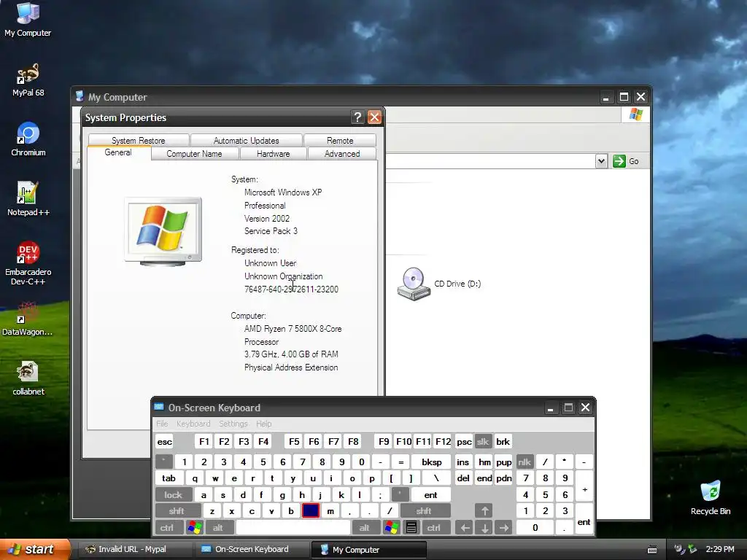This screenshot has width=747, height=560.
Task: Toggle the right alt key
Action: click(x=365, y=528)
